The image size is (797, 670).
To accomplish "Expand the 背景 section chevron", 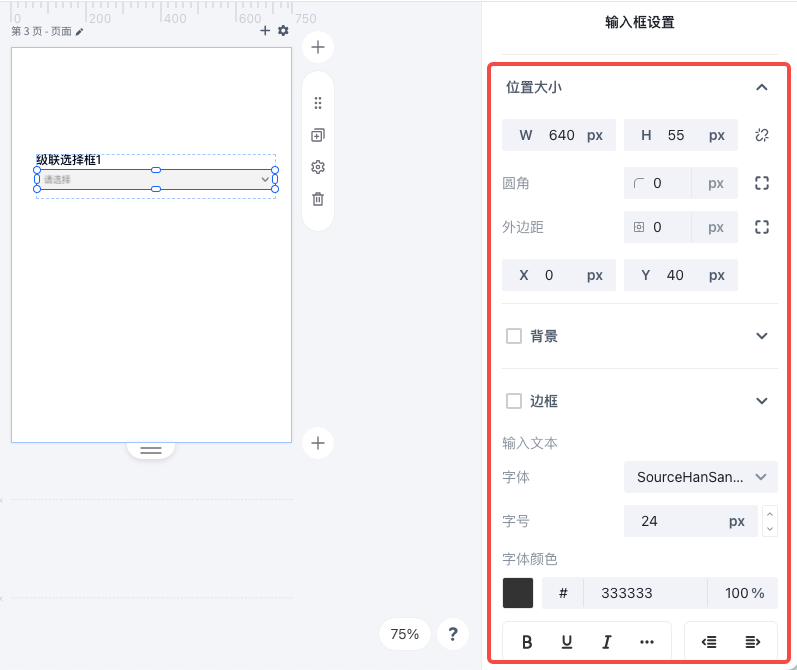I will [761, 336].
